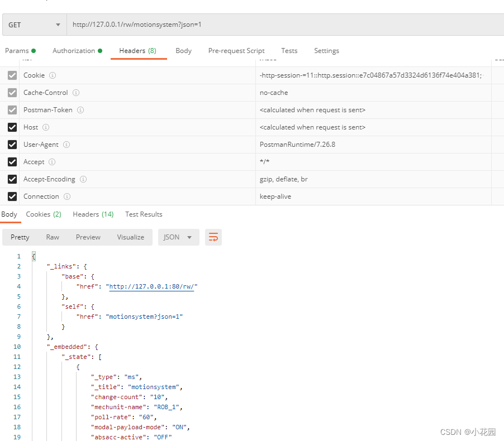Open the http://127.0.0.1:80/rw/ link
The width and height of the screenshot is (504, 441).
tap(151, 286)
